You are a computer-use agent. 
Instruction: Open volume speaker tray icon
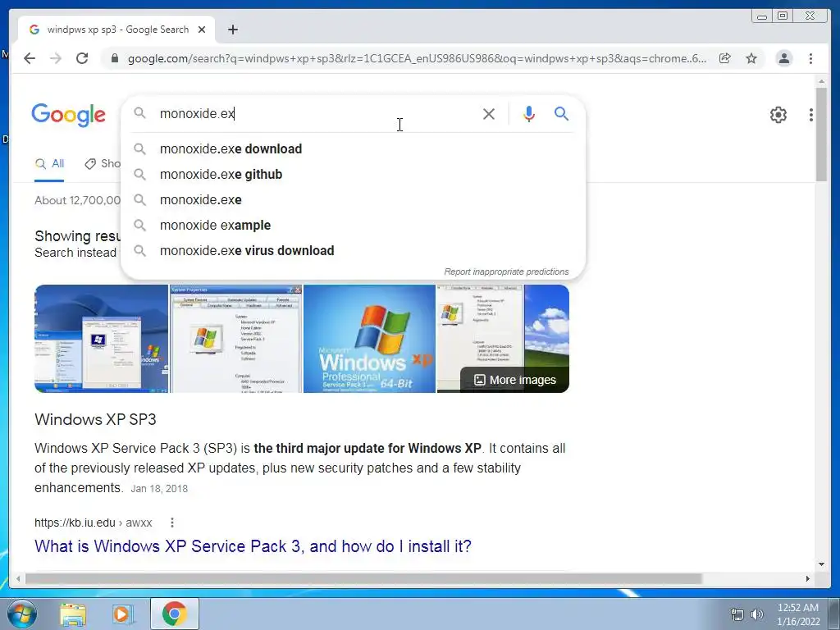pyautogui.click(x=757, y=614)
